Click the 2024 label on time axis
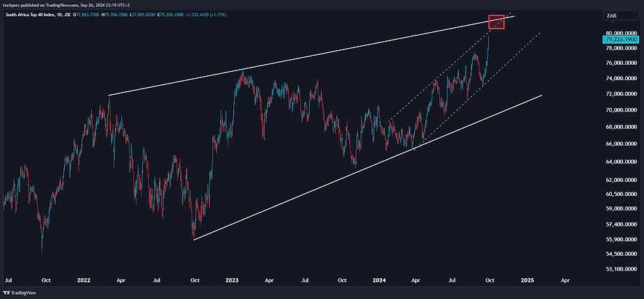The height and width of the screenshot is (299, 644). (x=379, y=280)
